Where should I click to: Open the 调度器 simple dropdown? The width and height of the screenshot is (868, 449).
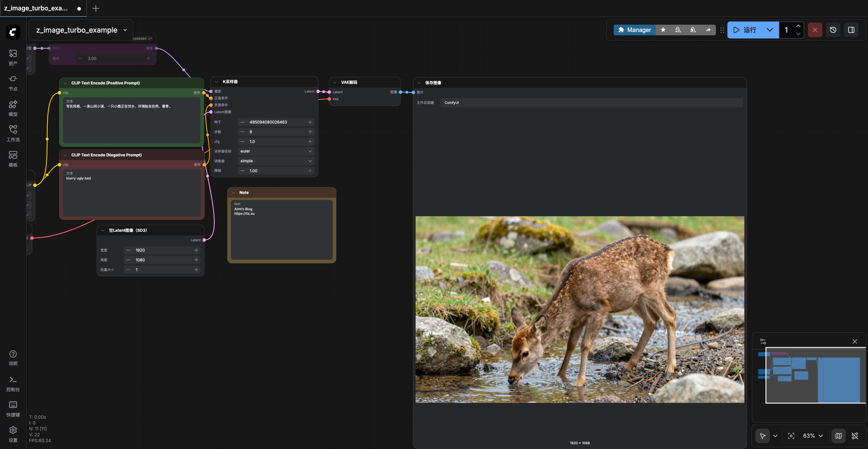(276, 161)
